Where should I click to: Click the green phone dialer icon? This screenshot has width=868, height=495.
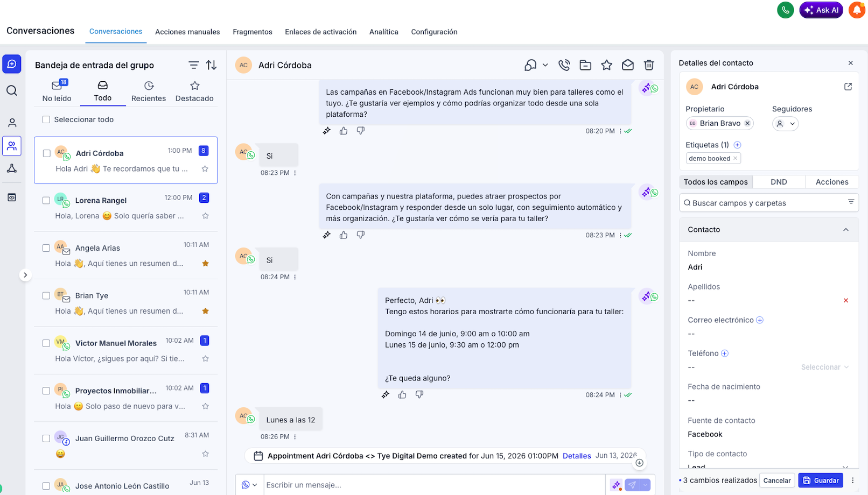pos(786,10)
